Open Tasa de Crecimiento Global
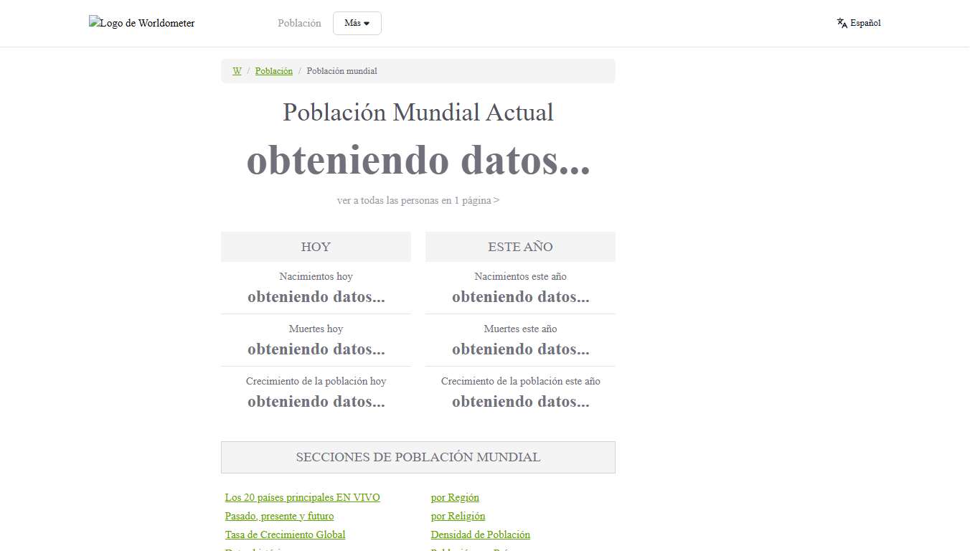Screen dimensions: 980x551 pyautogui.click(x=285, y=534)
